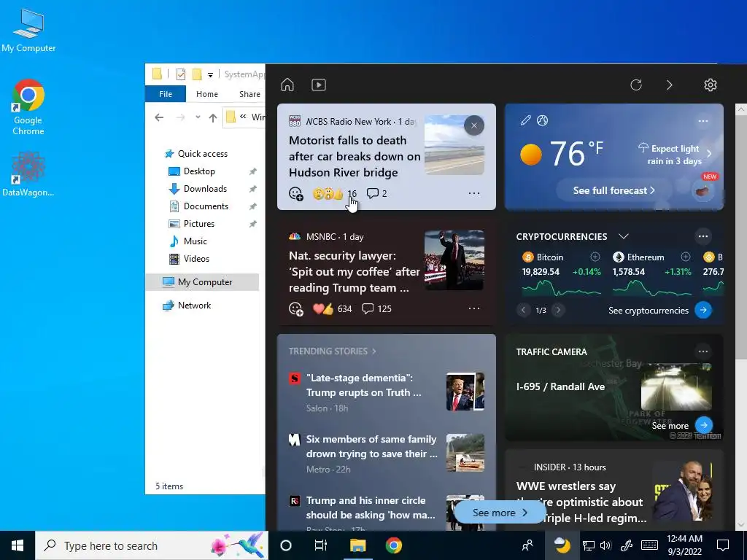Open the widgets video play icon

point(319,85)
